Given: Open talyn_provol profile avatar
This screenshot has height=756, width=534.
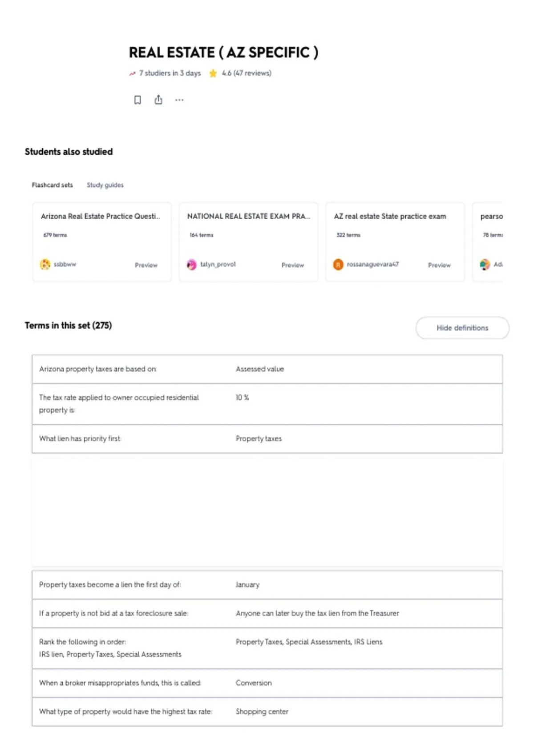Looking at the screenshot, I should 191,265.
